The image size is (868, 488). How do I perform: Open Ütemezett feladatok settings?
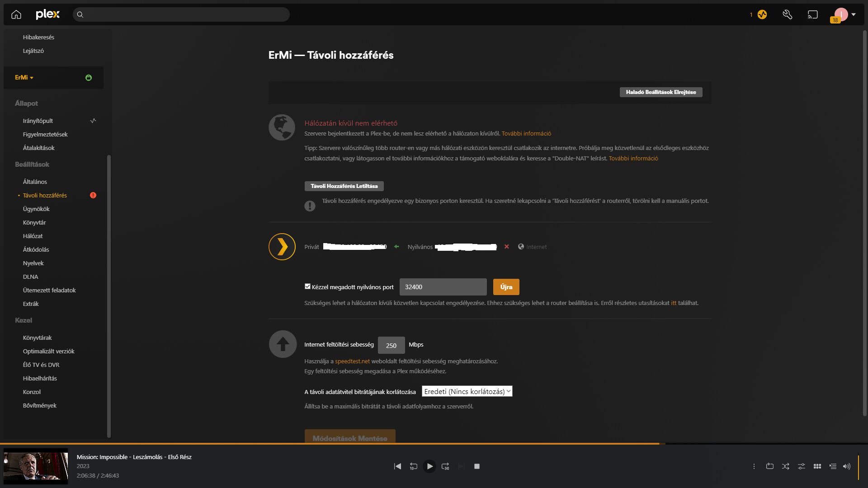(49, 290)
